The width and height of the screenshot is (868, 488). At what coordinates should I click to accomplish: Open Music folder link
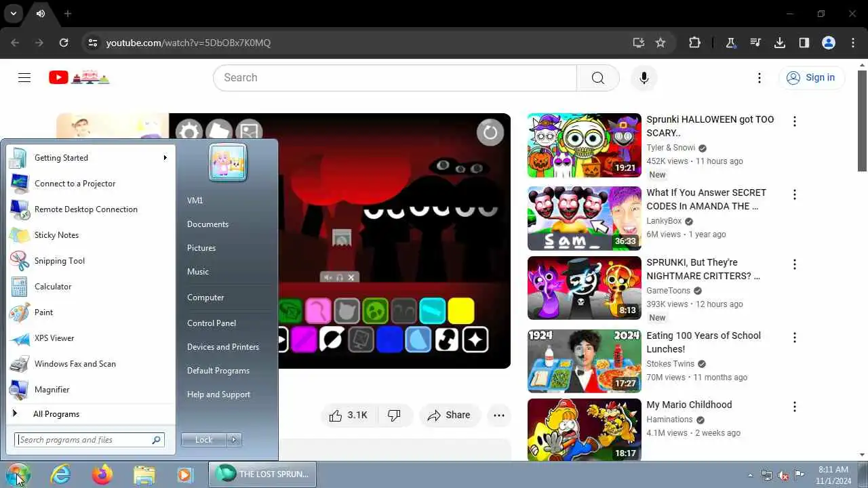point(198,272)
